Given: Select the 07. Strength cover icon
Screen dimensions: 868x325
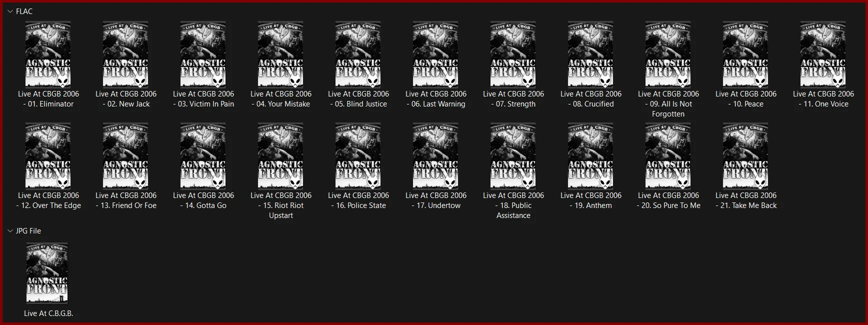Looking at the screenshot, I should (x=513, y=54).
